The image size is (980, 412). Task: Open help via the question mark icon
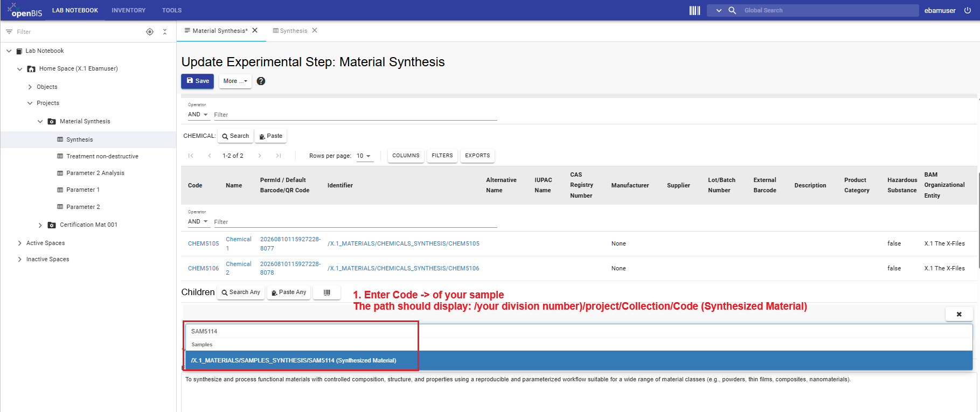(261, 81)
